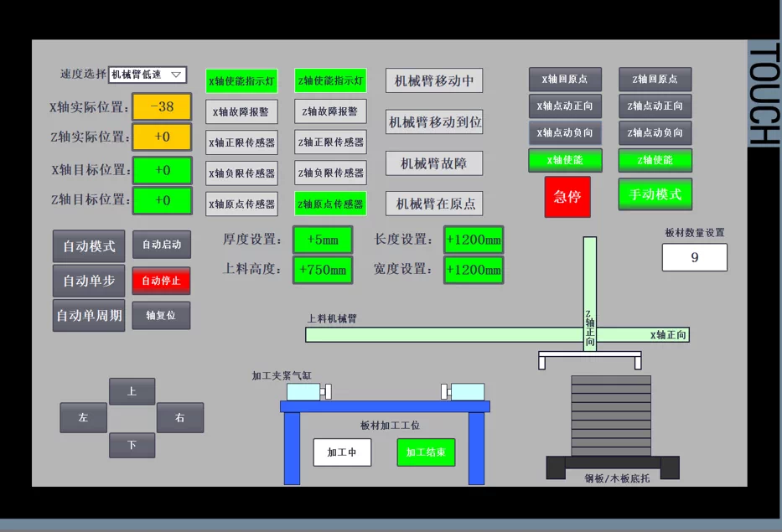
Task: Click the blue 板材加工工位 table top
Action: coord(385,406)
